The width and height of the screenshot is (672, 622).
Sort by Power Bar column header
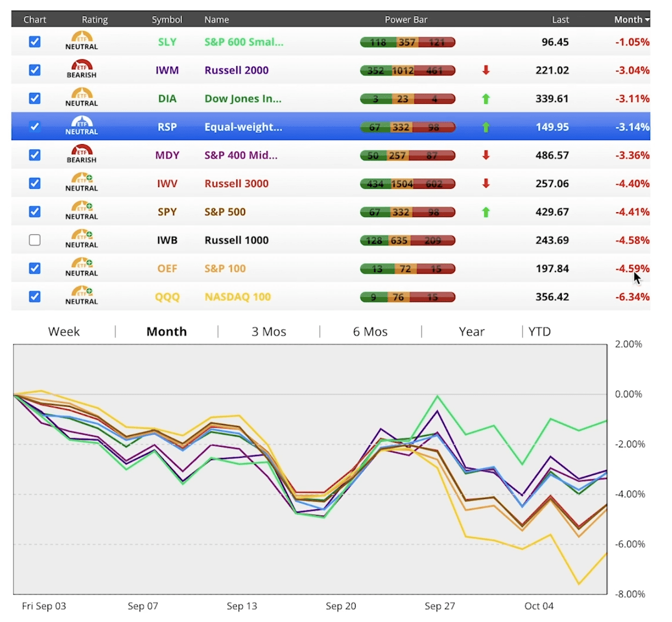[406, 20]
